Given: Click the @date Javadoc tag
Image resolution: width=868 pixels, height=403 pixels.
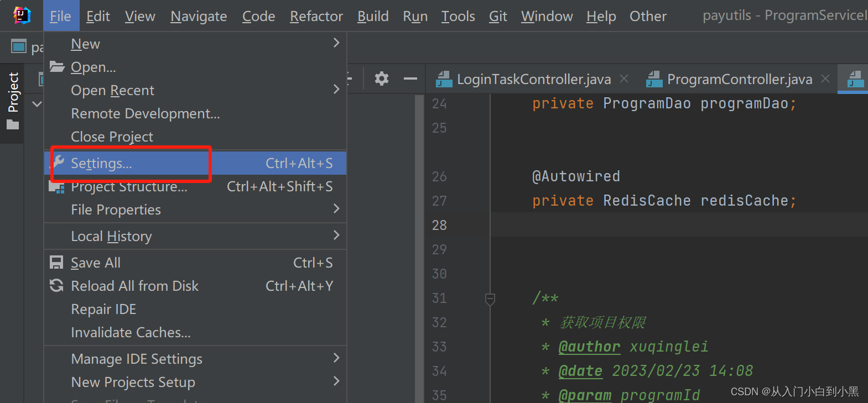Looking at the screenshot, I should [x=580, y=371].
